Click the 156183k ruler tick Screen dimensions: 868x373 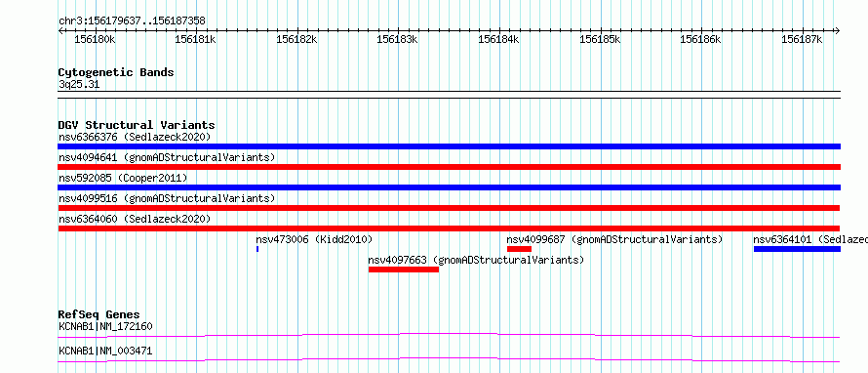(398, 39)
